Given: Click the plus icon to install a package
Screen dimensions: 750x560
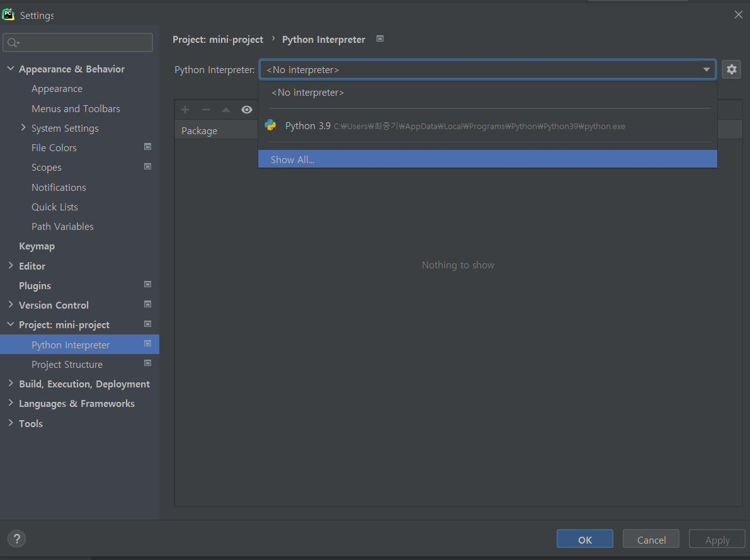Looking at the screenshot, I should [185, 110].
